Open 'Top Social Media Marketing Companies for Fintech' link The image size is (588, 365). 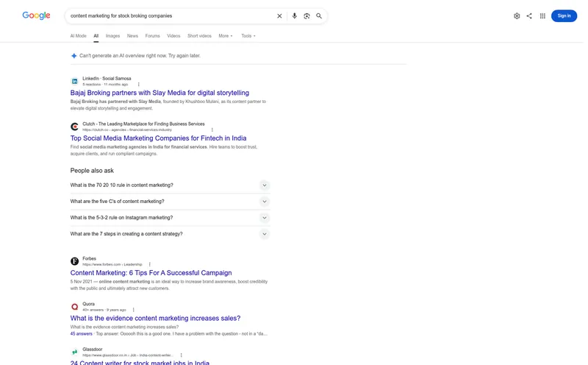[158, 138]
